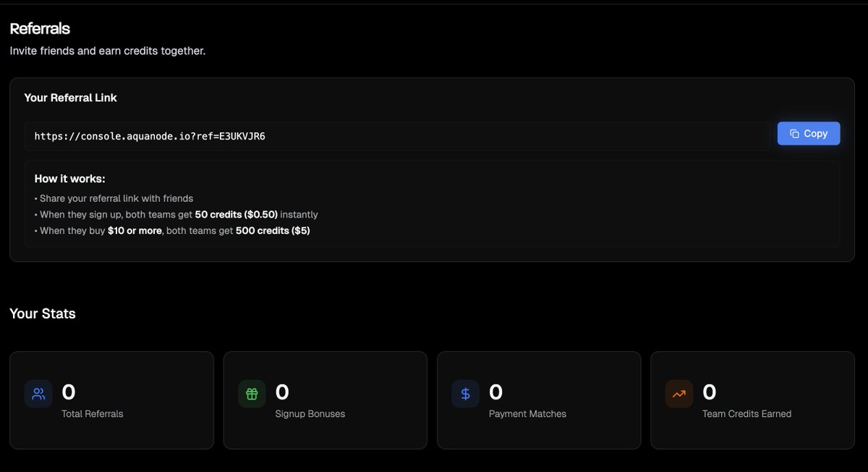Select the referral link URL field

point(397,136)
